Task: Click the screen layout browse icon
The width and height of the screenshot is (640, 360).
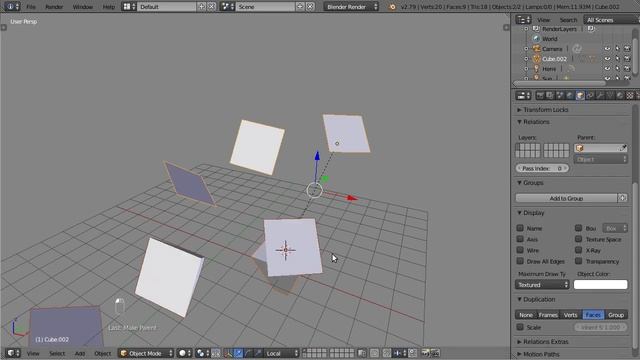Action: pyautogui.click(x=129, y=7)
